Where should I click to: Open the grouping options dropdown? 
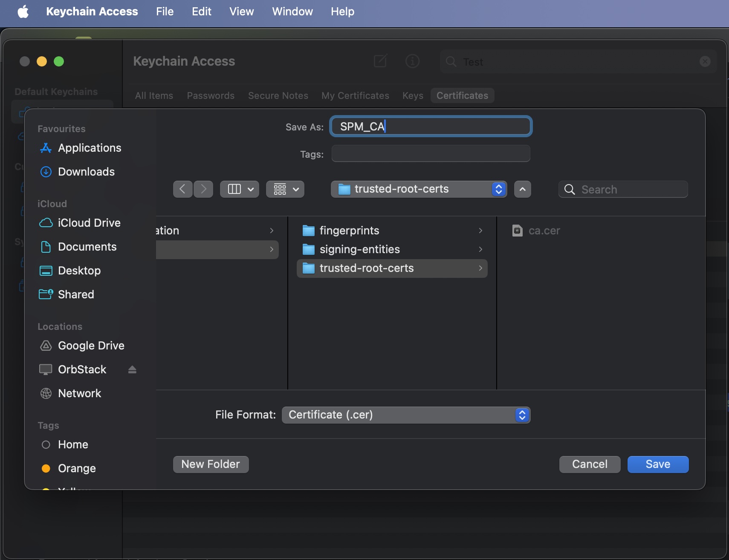click(x=285, y=189)
